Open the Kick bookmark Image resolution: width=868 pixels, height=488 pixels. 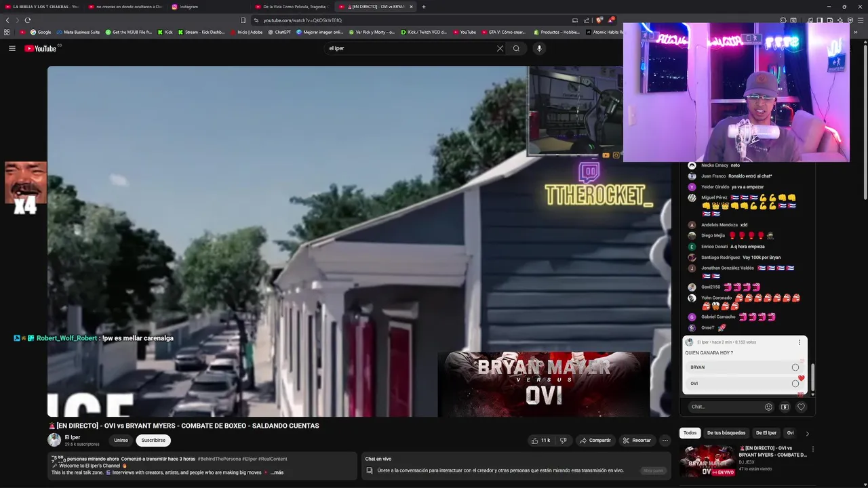165,32
